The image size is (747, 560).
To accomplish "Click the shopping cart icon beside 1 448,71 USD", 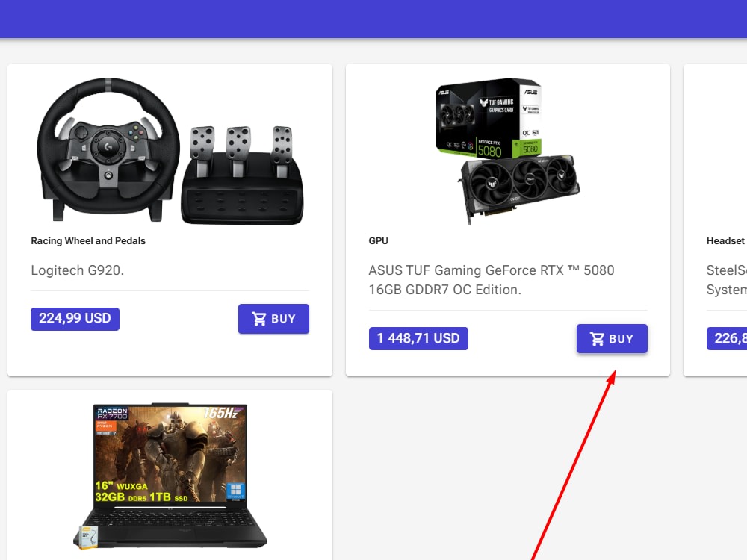I will click(x=597, y=338).
